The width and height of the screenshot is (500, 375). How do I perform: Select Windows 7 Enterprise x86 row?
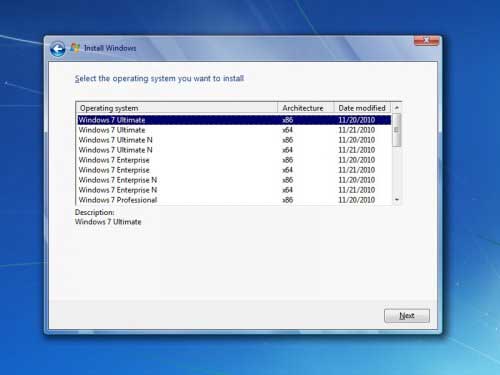(234, 160)
